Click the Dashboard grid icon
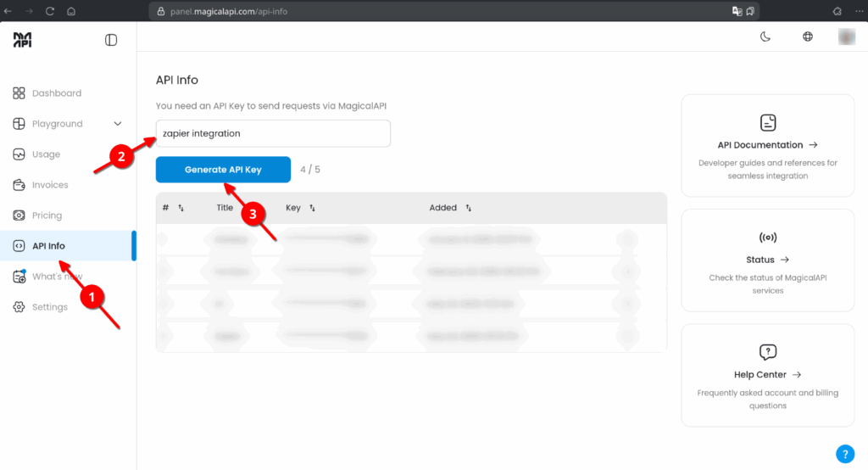Image resolution: width=868 pixels, height=470 pixels. coord(19,93)
